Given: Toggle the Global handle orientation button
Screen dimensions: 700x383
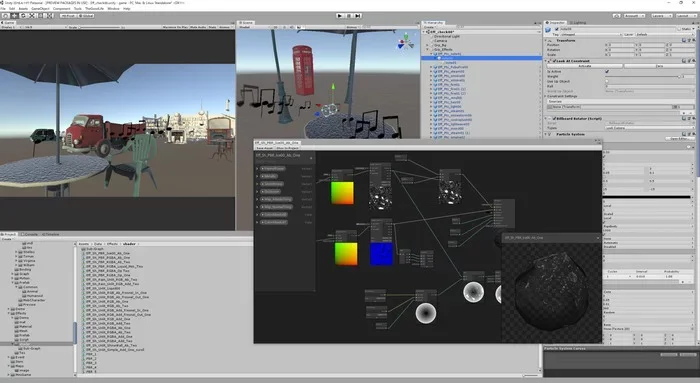Looking at the screenshot, I should click(86, 16).
